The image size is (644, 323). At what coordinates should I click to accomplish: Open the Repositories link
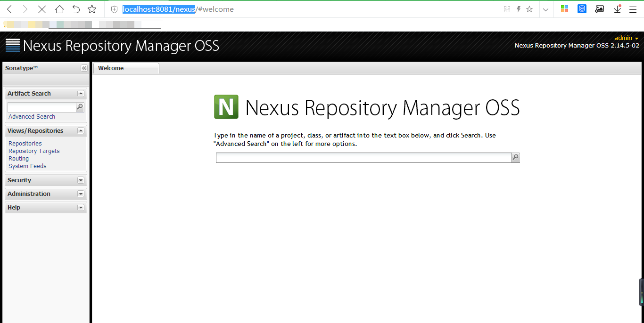pyautogui.click(x=25, y=143)
